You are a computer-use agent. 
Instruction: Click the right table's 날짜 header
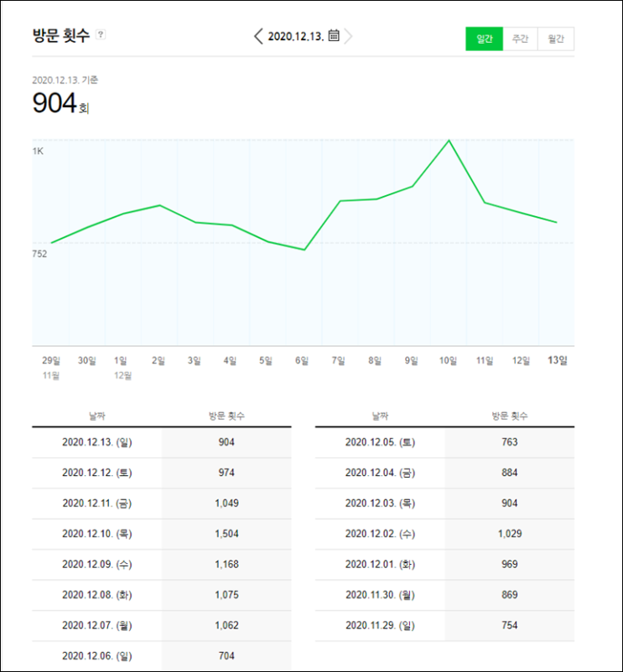[x=380, y=416]
